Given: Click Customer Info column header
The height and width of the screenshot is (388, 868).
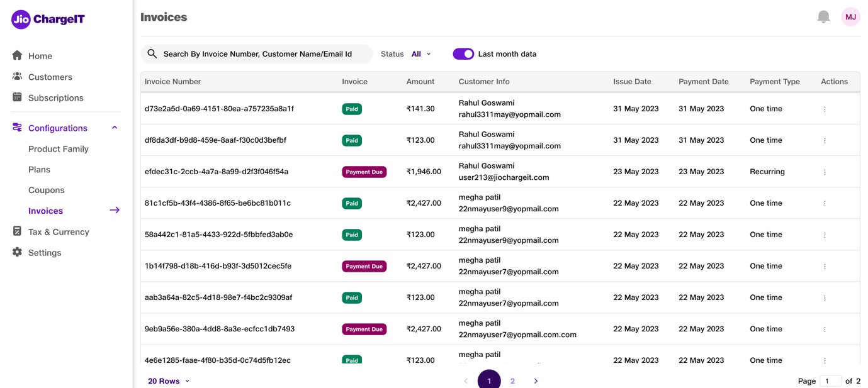Looking at the screenshot, I should [484, 82].
